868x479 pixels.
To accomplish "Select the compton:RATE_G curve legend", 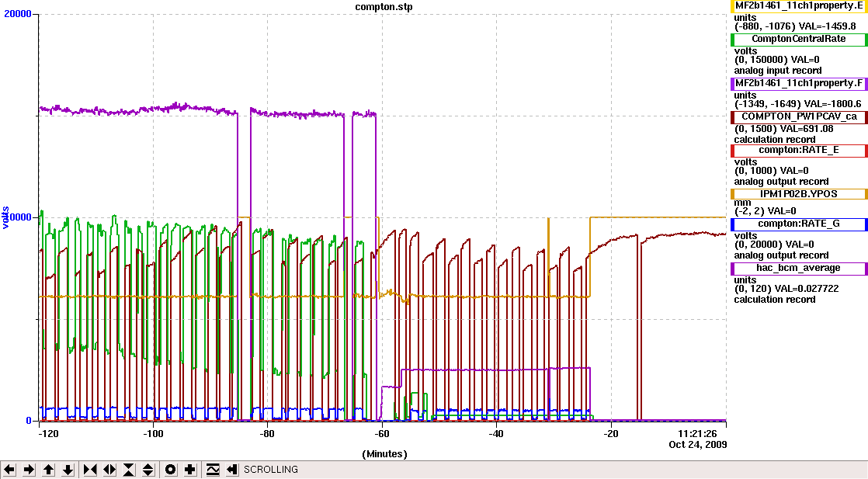I will (x=799, y=224).
